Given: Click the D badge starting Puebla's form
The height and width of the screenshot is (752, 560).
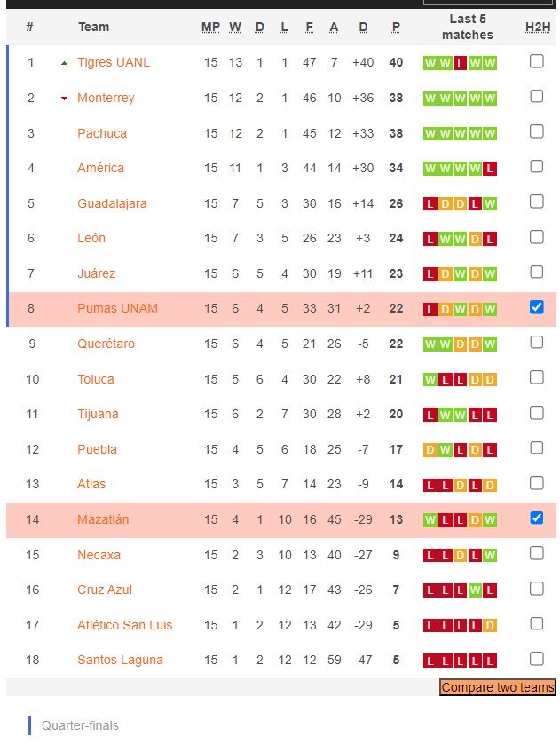Looking at the screenshot, I should click(x=432, y=449).
